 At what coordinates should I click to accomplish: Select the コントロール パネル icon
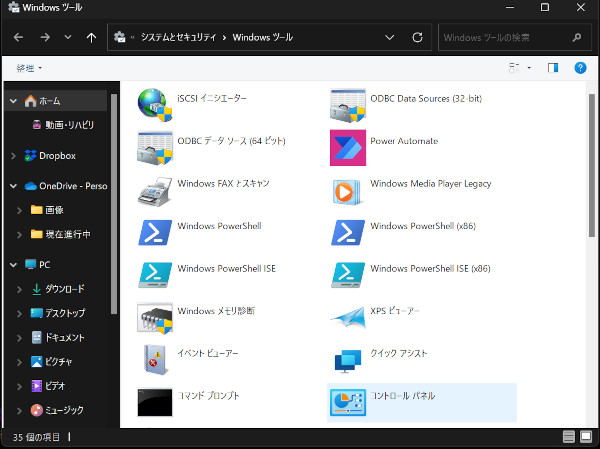[x=348, y=402]
